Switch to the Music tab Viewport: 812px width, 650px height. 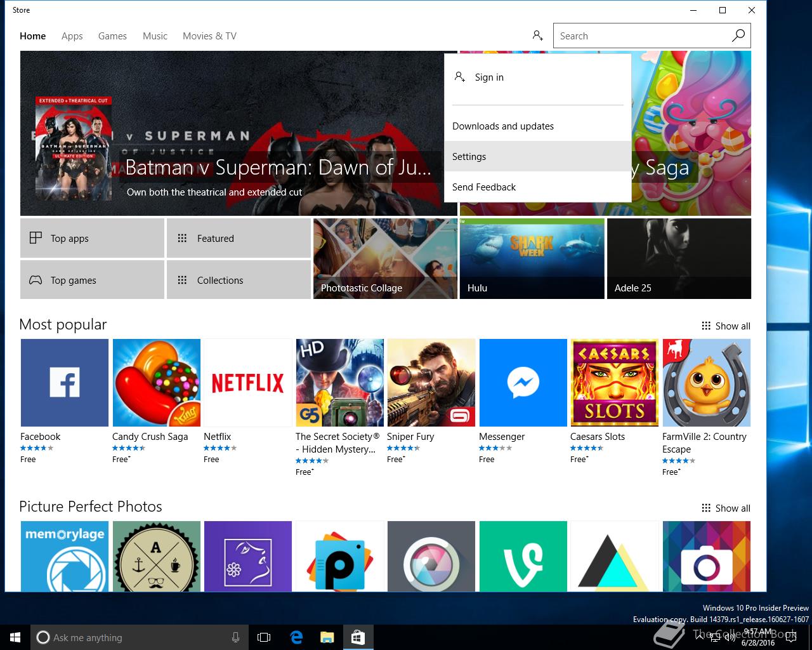coord(155,36)
